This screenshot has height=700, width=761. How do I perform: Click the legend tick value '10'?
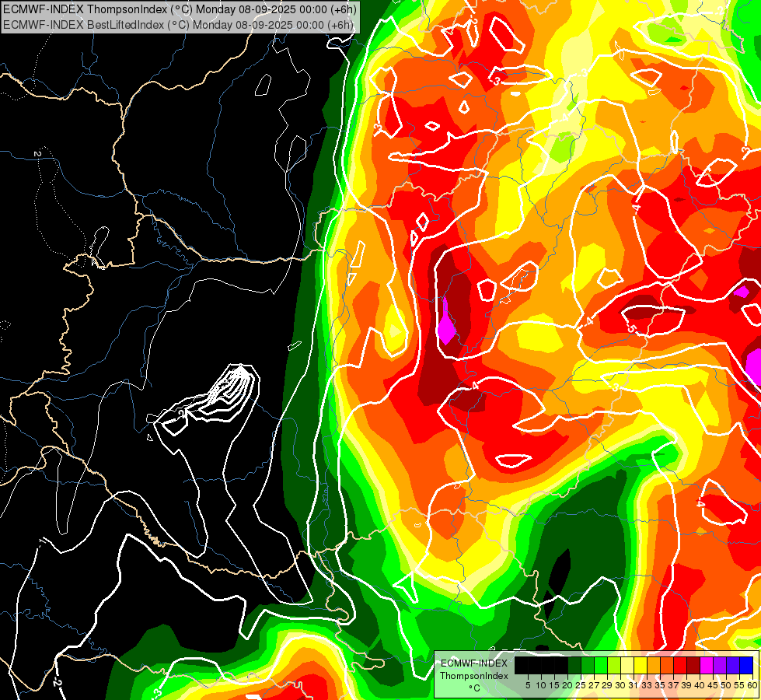point(541,685)
